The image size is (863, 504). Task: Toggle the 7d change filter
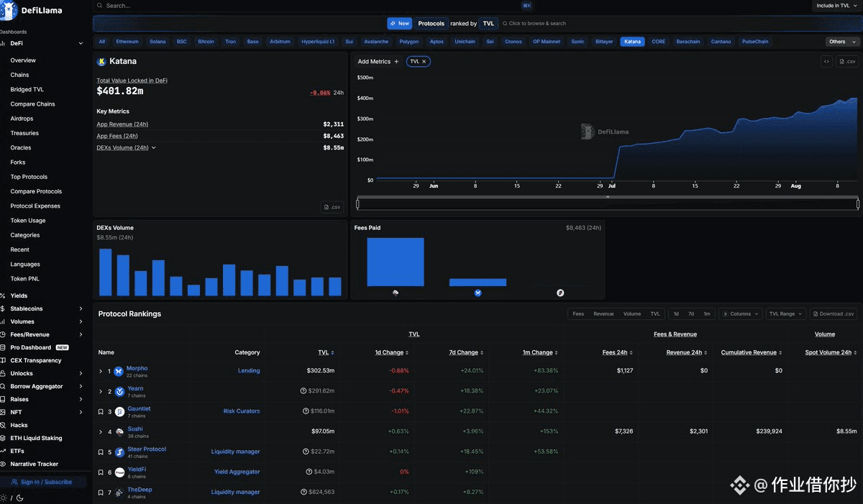click(691, 314)
